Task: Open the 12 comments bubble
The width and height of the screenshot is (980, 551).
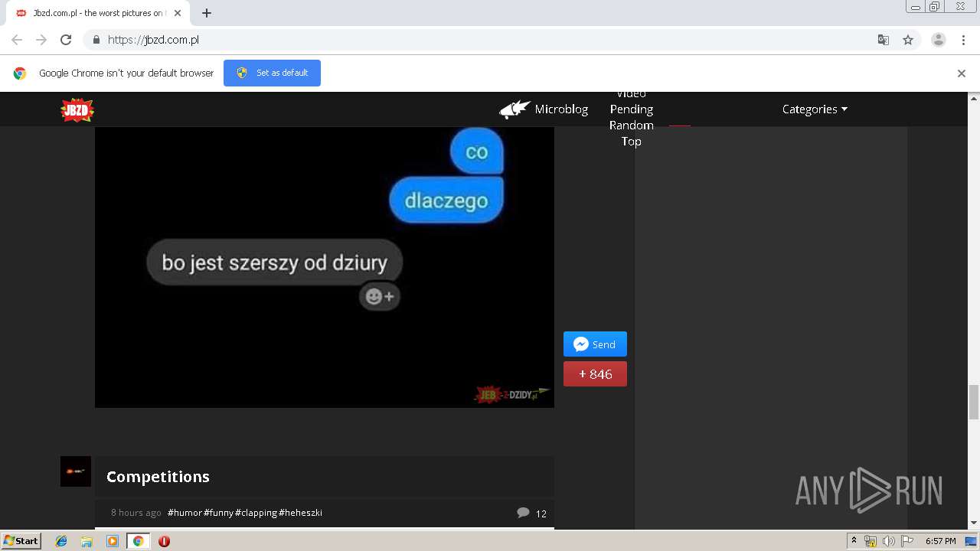Action: point(531,513)
